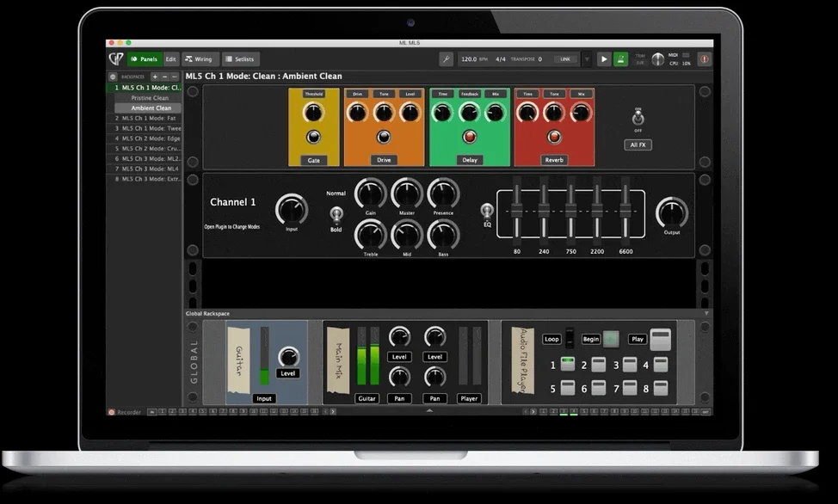Flip the Bold toggle switch on amp
Image resolution: width=838 pixels, height=504 pixels.
pyautogui.click(x=336, y=214)
